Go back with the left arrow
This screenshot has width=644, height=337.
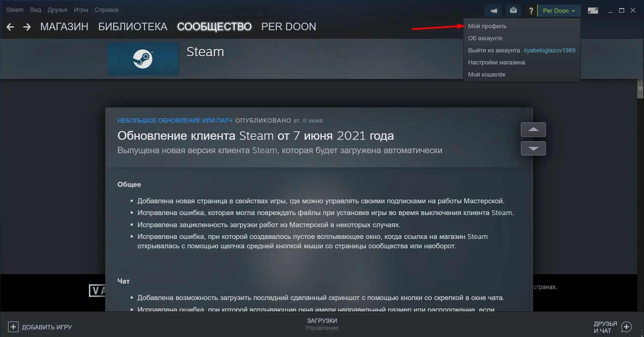(x=10, y=27)
